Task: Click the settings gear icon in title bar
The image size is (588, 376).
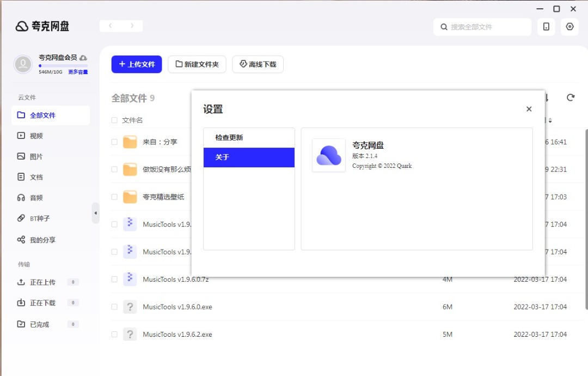Action: (569, 27)
